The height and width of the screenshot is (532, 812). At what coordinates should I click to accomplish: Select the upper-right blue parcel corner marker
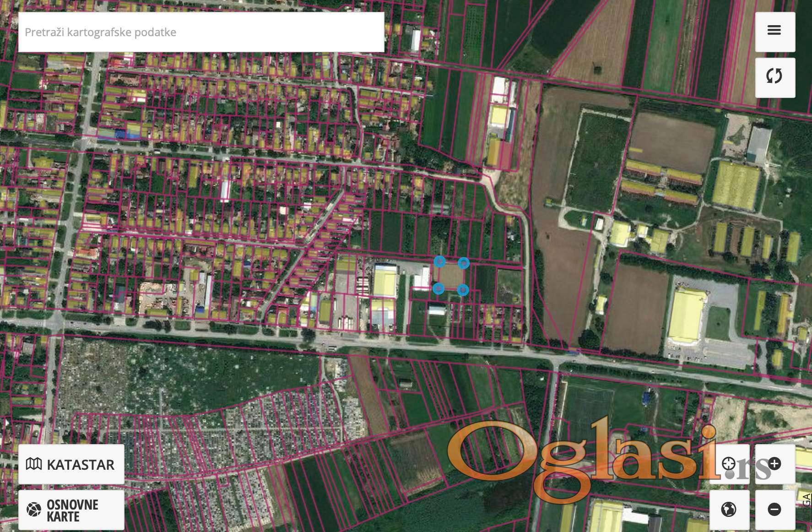464,263
